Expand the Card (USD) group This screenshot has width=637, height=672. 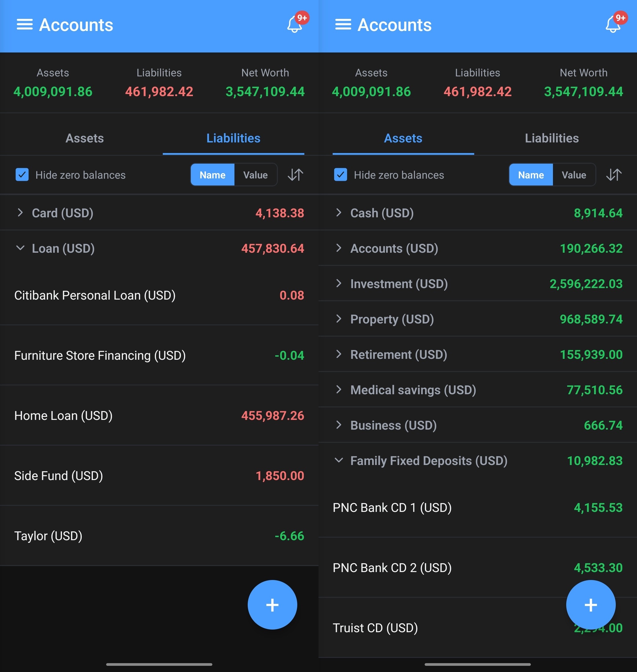(159, 213)
